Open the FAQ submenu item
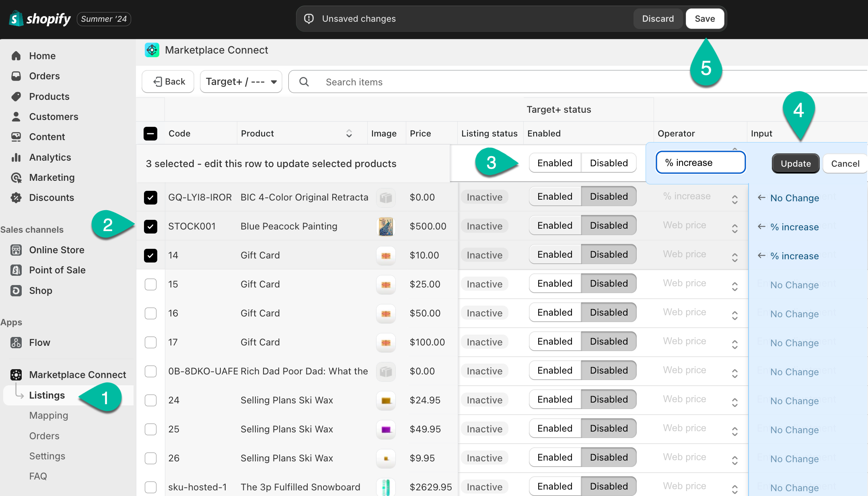 click(x=38, y=476)
